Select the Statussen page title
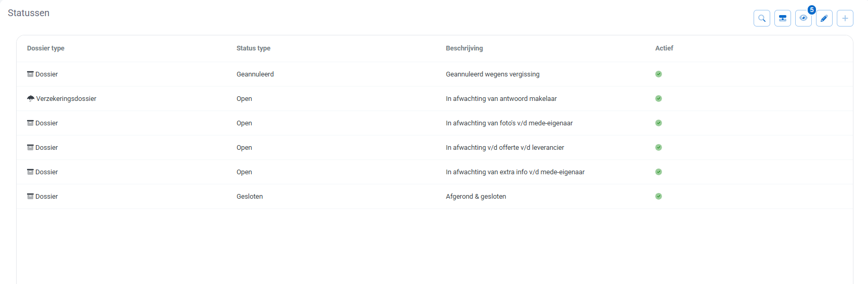This screenshot has width=868, height=284. 29,13
